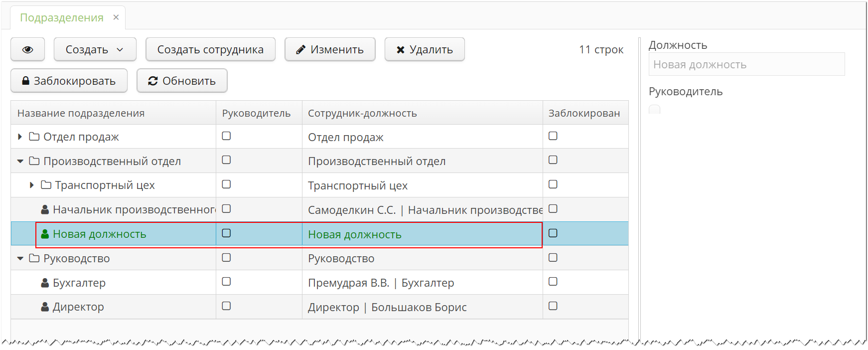The image size is (868, 350).
Task: Toggle the Руководитель checkbox in the right panel
Action: [x=654, y=109]
